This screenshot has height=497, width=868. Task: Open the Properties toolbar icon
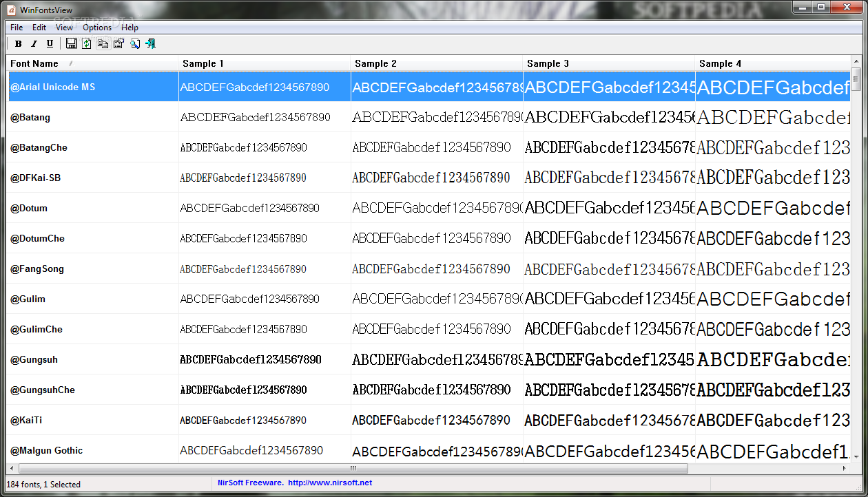tap(118, 44)
